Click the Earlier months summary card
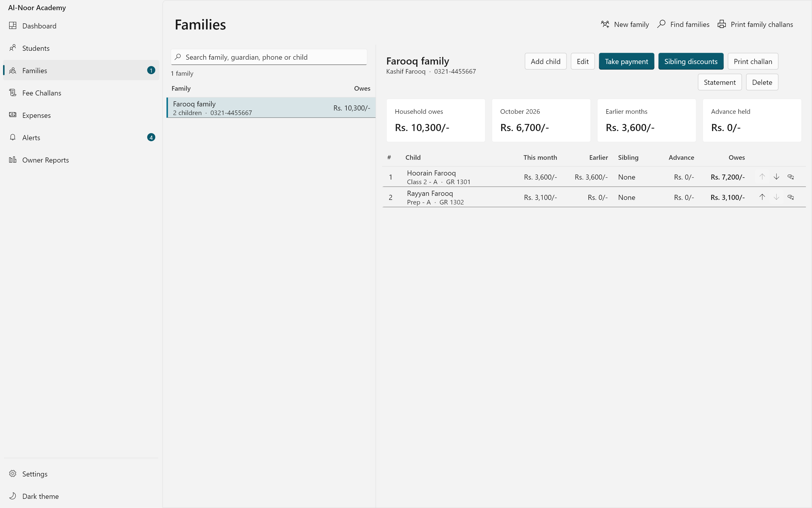Screen dimensions: 812x508 coord(647,120)
